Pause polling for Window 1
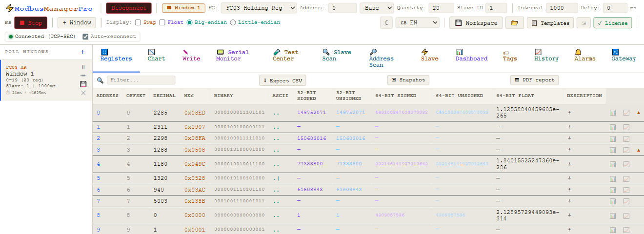Image resolution: width=644 pixels, height=234 pixels. (x=83, y=67)
